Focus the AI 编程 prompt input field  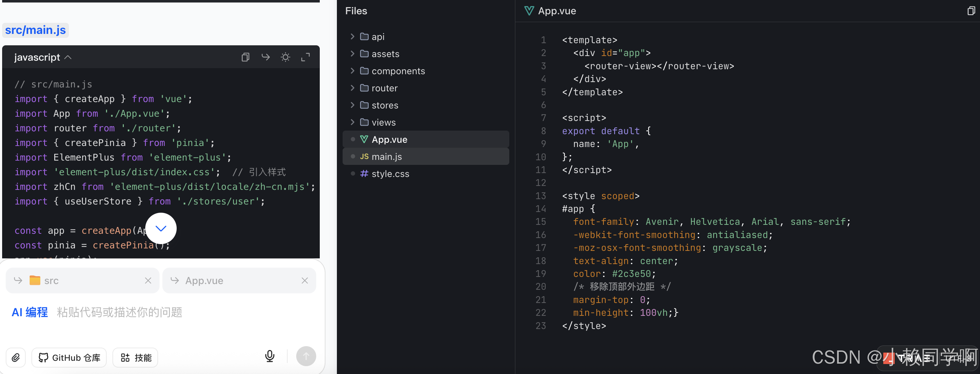[x=163, y=312]
